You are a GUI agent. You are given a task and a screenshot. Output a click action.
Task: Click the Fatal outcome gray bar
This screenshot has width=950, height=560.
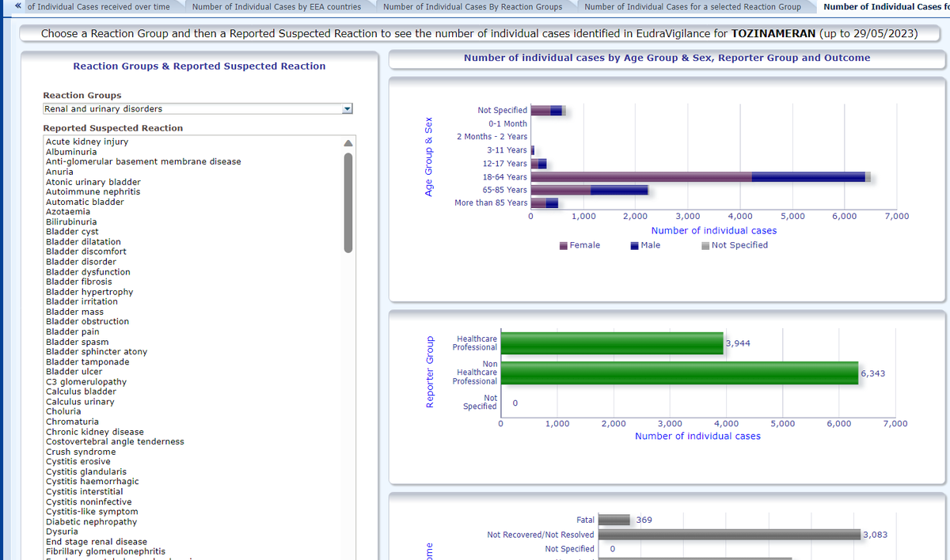pos(614,520)
